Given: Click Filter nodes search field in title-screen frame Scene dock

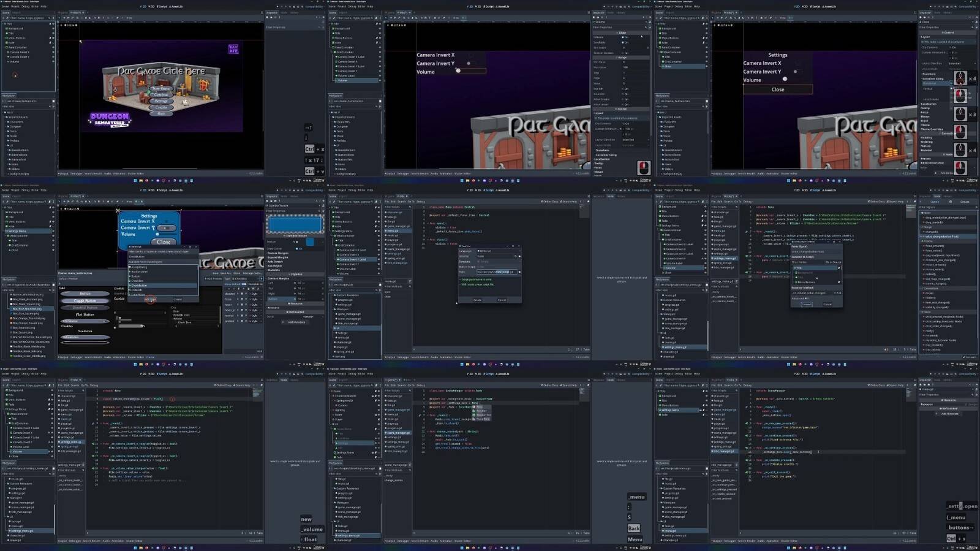Looking at the screenshot, I should 30,18.
